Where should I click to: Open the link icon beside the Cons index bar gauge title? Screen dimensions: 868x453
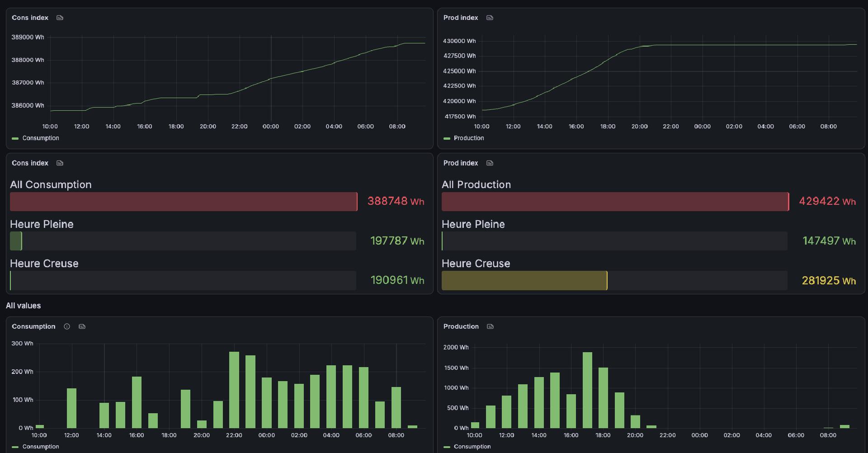click(60, 163)
